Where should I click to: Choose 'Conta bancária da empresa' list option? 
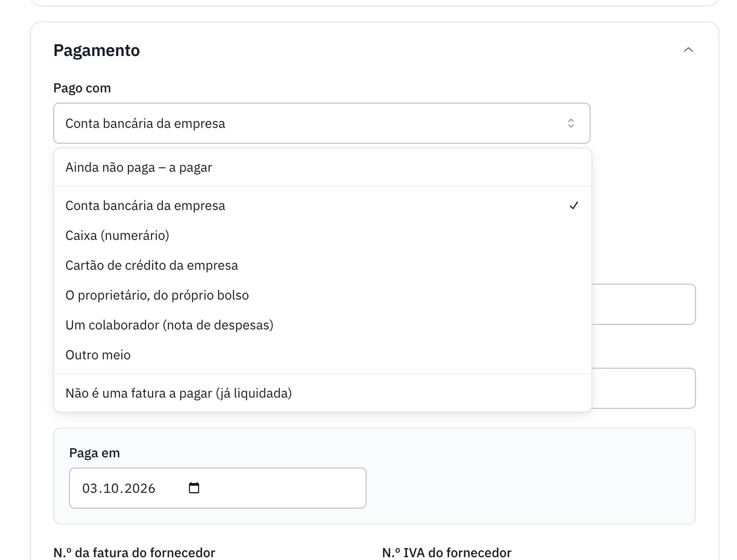[x=323, y=206]
